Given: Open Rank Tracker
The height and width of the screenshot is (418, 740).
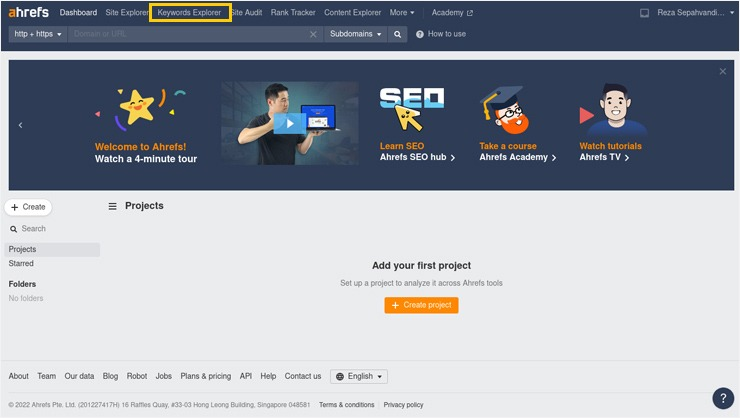Looking at the screenshot, I should tap(293, 13).
